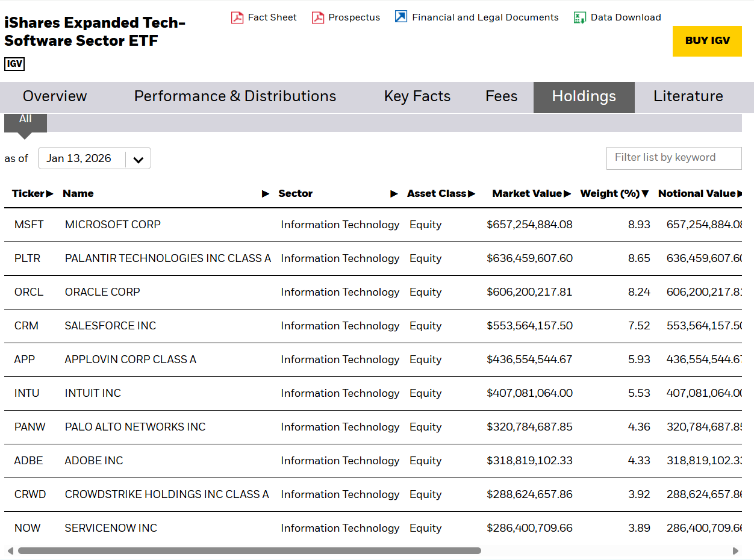
Task: Click the scrollbar left arrow
Action: tap(10, 550)
